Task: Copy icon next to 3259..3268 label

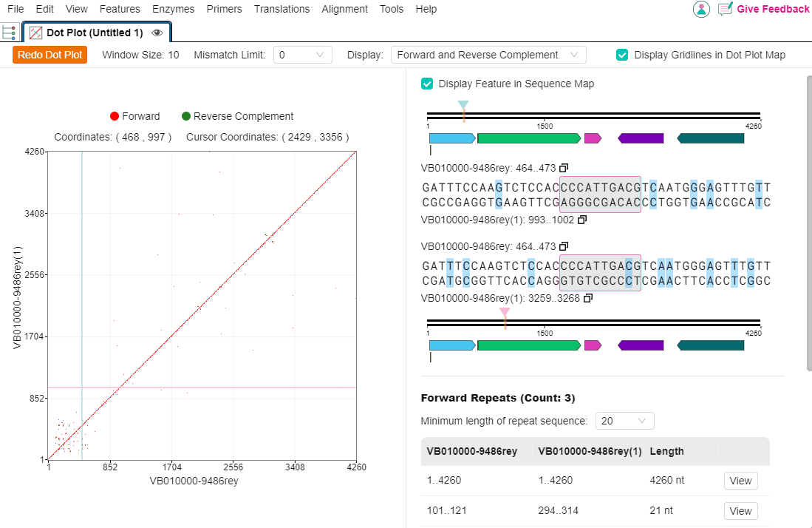Action: [x=588, y=298]
